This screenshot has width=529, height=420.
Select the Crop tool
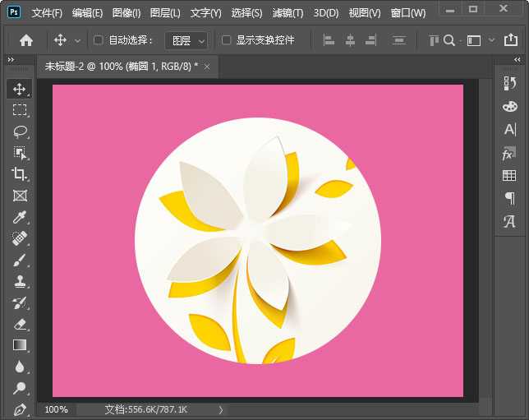pos(20,174)
